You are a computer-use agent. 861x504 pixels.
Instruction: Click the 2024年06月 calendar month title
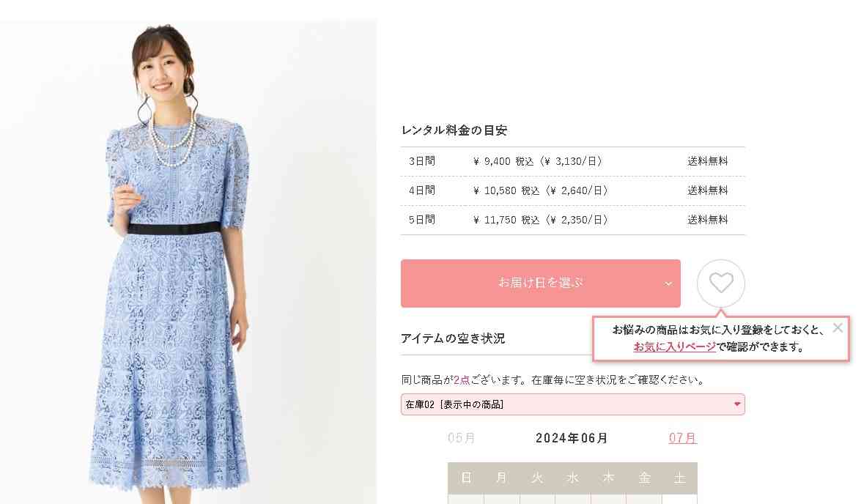coord(572,438)
